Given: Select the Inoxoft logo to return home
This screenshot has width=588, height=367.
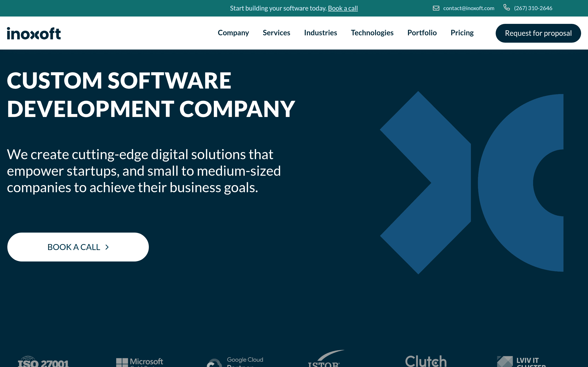Looking at the screenshot, I should click(x=34, y=33).
